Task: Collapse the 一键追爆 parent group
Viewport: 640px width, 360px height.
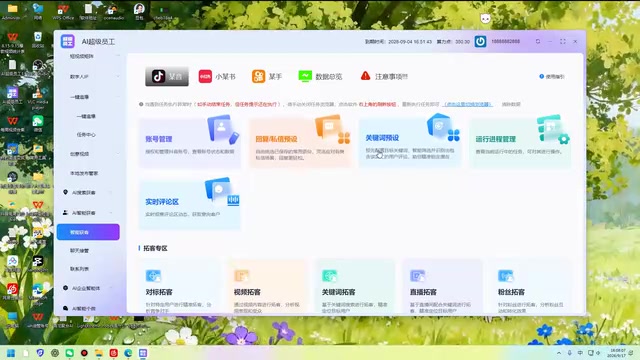Action: tap(89, 97)
